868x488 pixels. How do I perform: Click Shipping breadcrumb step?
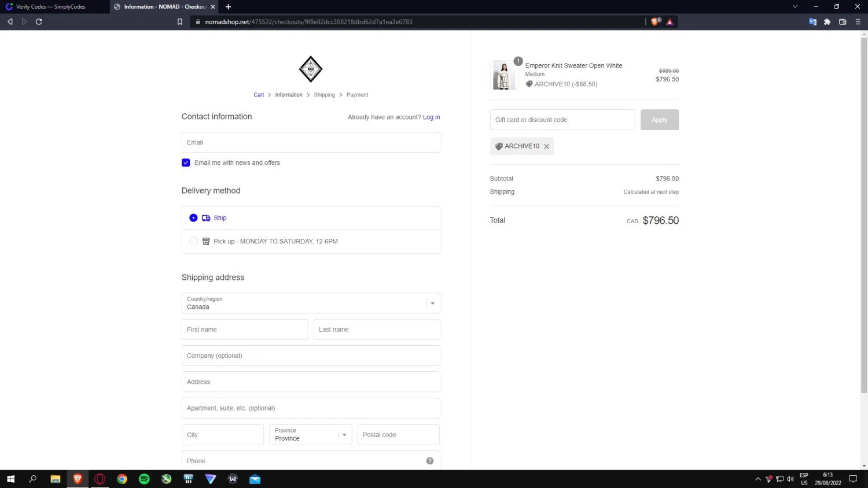point(325,95)
